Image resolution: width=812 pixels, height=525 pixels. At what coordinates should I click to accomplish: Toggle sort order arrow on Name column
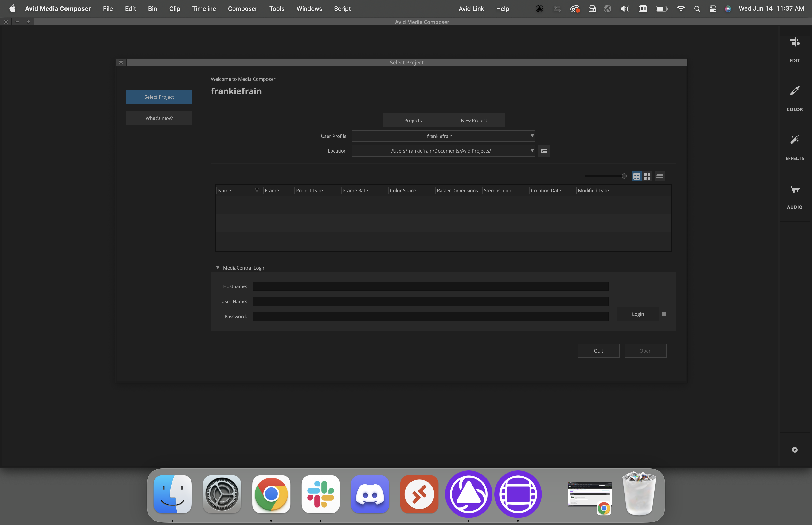257,190
